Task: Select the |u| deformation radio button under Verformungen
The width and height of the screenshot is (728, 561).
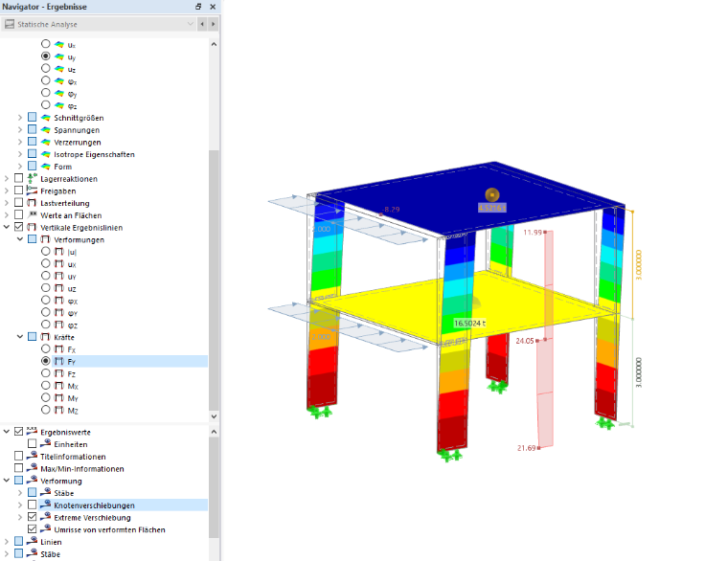Action: point(46,252)
